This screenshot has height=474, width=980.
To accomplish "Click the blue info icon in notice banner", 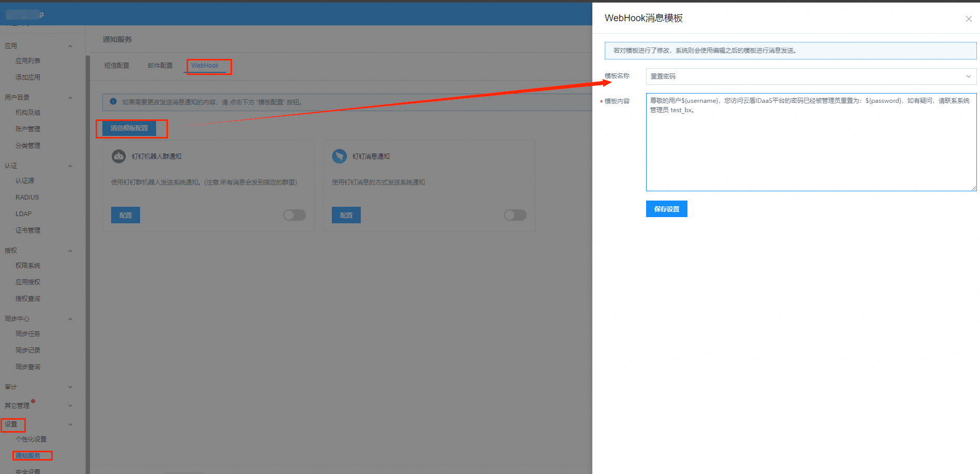I will [x=113, y=101].
